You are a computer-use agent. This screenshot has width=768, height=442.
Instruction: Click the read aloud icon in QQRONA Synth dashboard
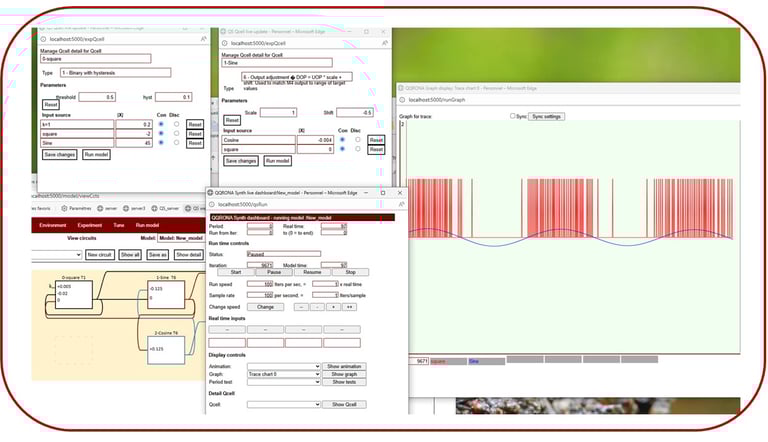[x=401, y=204]
